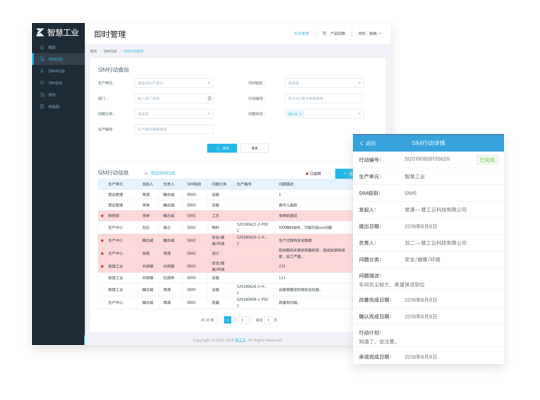Click the 首页 breadcrumb link
Viewport: 540px width, 400px height.
point(93,51)
